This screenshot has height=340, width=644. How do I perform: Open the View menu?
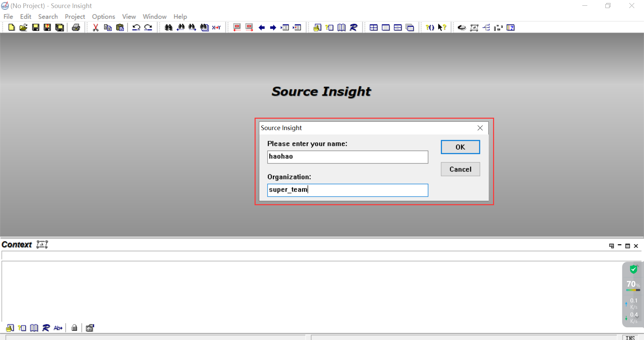[129, 16]
